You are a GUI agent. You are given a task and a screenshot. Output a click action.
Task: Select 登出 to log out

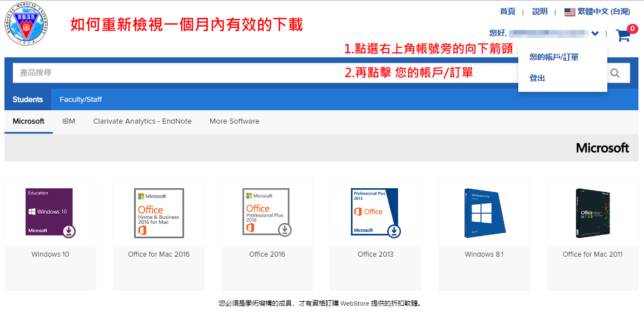pos(537,78)
